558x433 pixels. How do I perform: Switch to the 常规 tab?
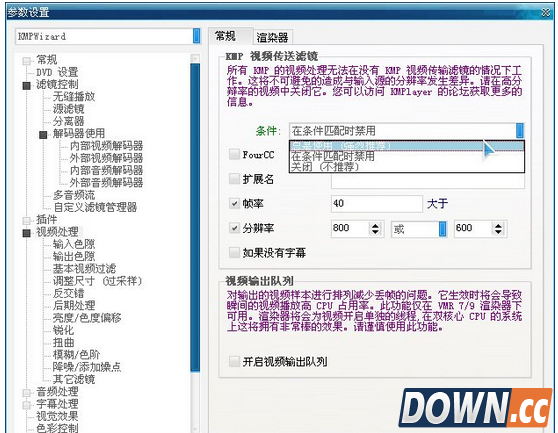[x=231, y=36]
